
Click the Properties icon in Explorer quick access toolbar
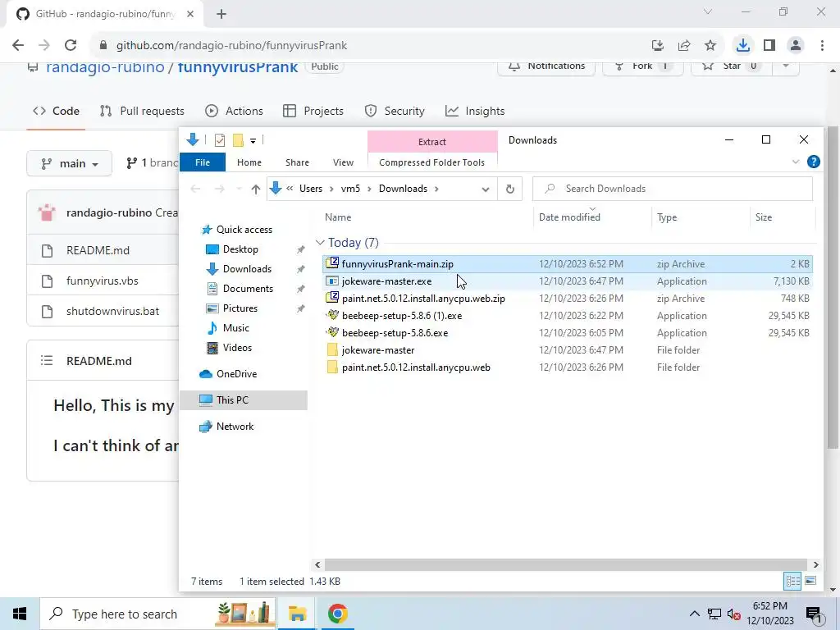tap(220, 140)
